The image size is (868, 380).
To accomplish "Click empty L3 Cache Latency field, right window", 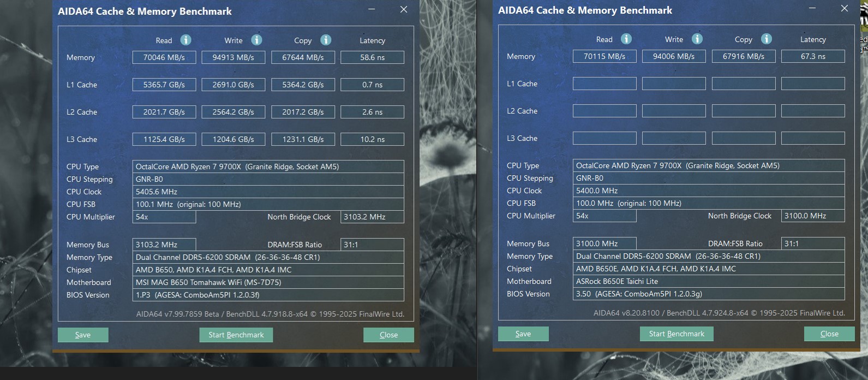I will pyautogui.click(x=813, y=138).
